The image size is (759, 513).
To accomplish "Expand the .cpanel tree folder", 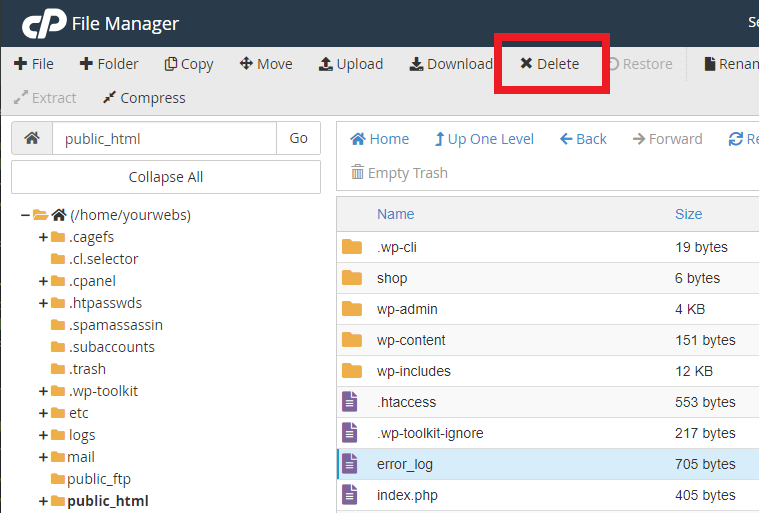I will coord(43,281).
